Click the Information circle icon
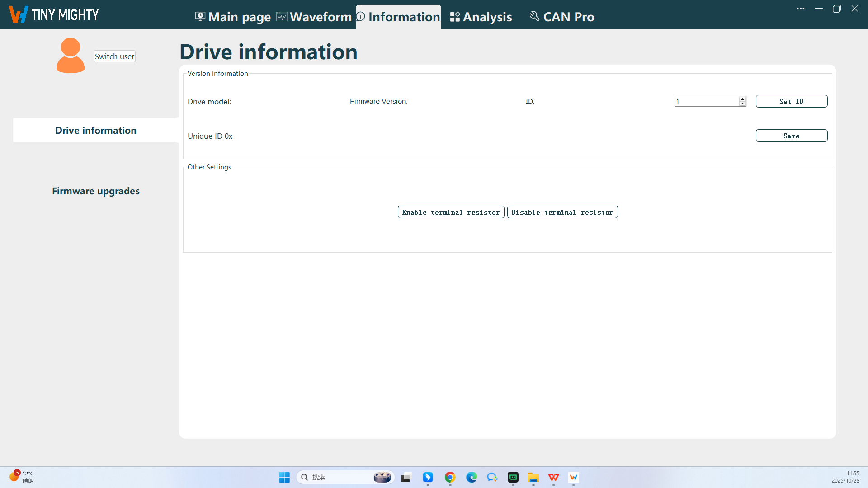The image size is (868, 488). click(361, 17)
